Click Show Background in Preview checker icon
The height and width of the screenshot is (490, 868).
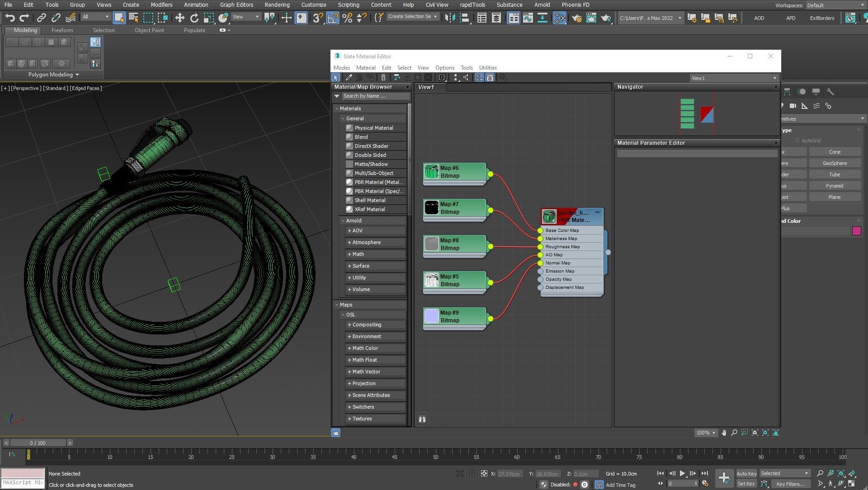point(428,78)
